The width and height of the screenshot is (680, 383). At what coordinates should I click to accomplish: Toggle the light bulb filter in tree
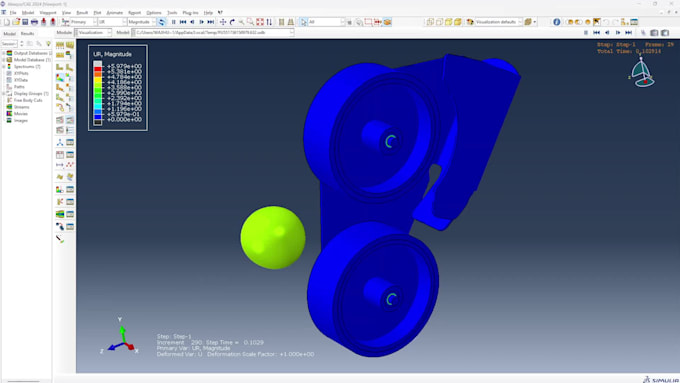(48, 44)
